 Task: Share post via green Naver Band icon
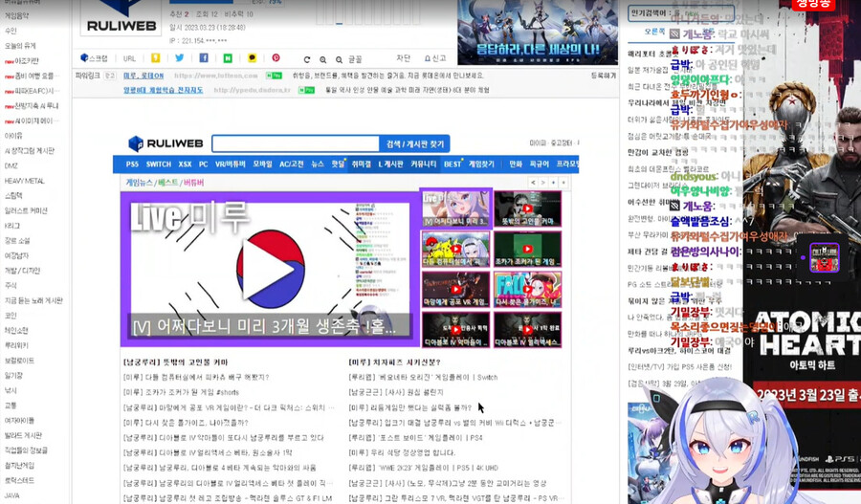click(x=228, y=57)
